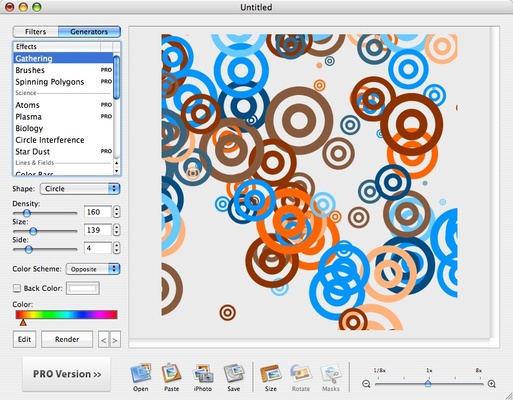The height and width of the screenshot is (400, 513).
Task: Click the Render button
Action: click(x=67, y=339)
